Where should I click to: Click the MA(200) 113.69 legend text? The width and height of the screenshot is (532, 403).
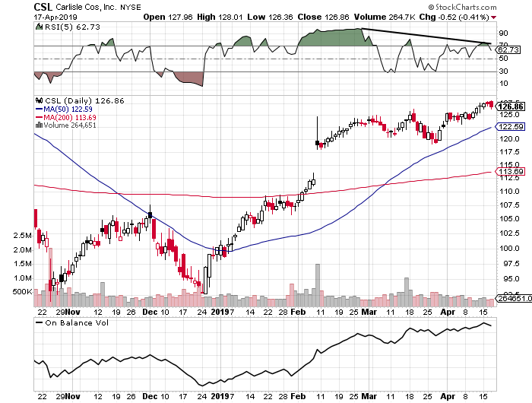pyautogui.click(x=70, y=117)
